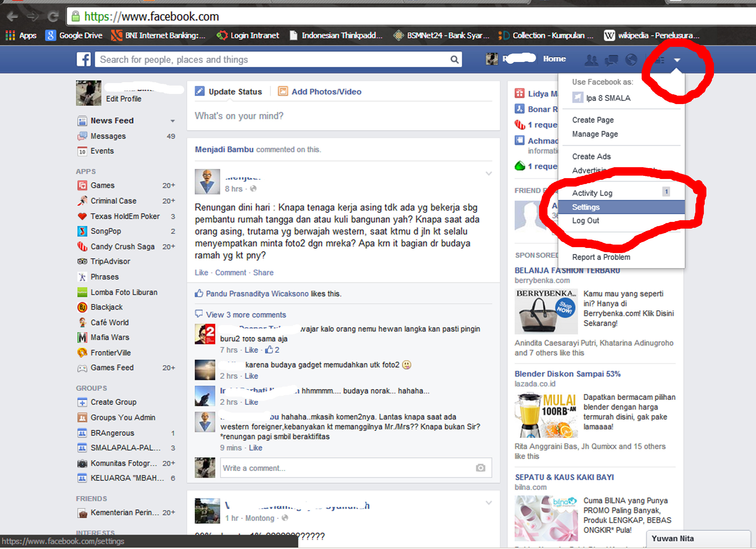This screenshot has width=756, height=549.
Task: Open the Apps bookmark grid icon
Action: (10, 35)
